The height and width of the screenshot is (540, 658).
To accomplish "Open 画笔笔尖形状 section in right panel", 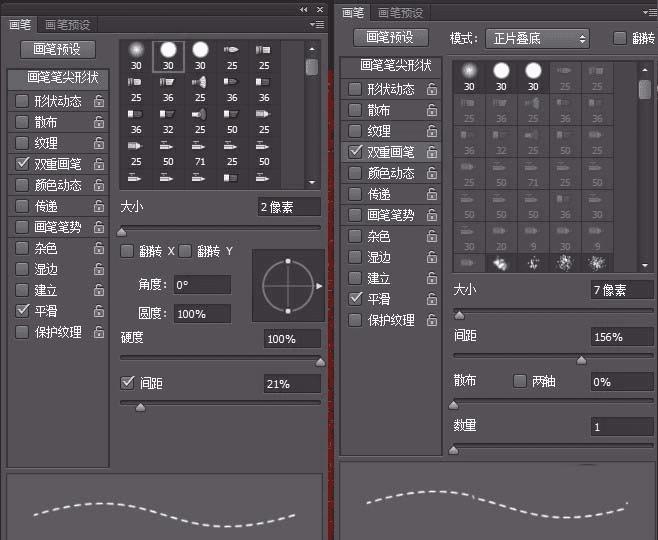I will (391, 66).
